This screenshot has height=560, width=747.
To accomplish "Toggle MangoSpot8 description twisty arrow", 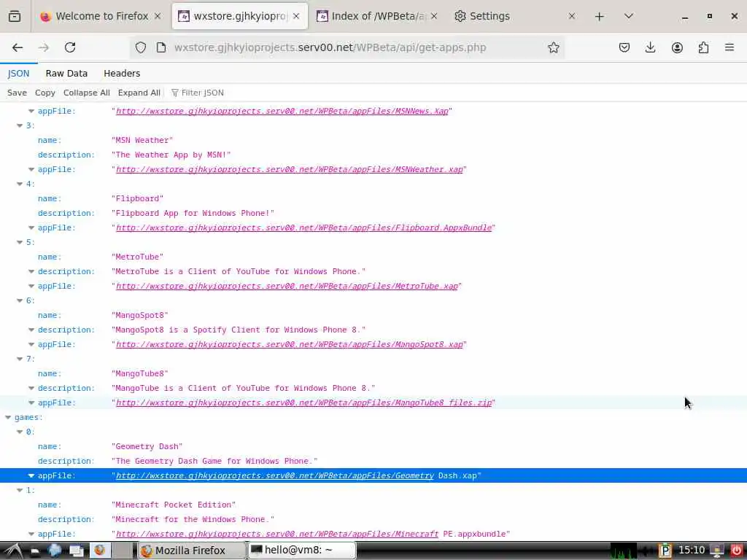I will click(31, 330).
